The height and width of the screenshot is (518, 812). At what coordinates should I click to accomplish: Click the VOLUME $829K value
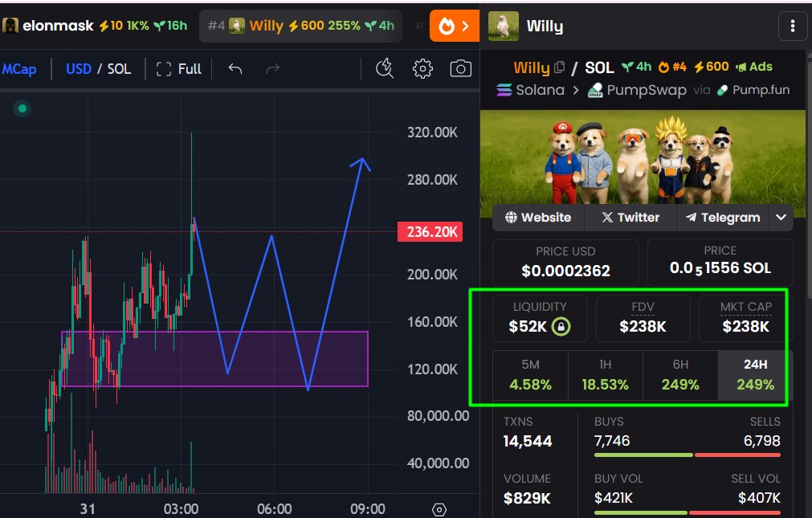(527, 498)
